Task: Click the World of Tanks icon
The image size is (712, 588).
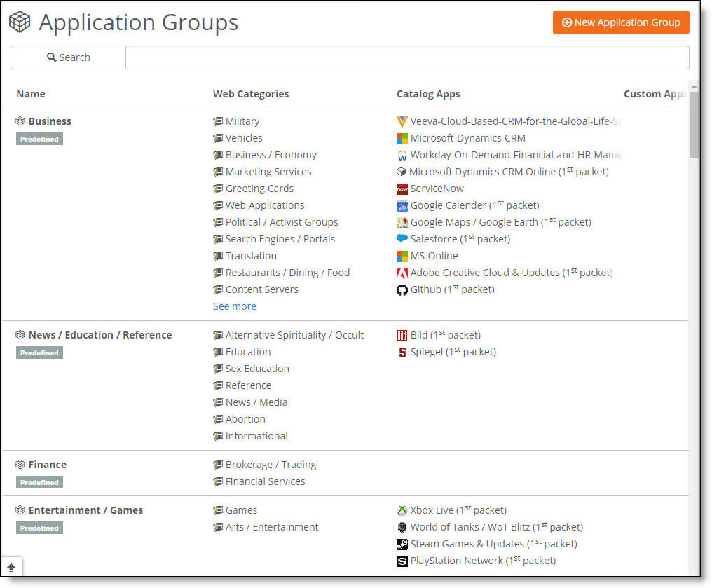Action: point(402,527)
